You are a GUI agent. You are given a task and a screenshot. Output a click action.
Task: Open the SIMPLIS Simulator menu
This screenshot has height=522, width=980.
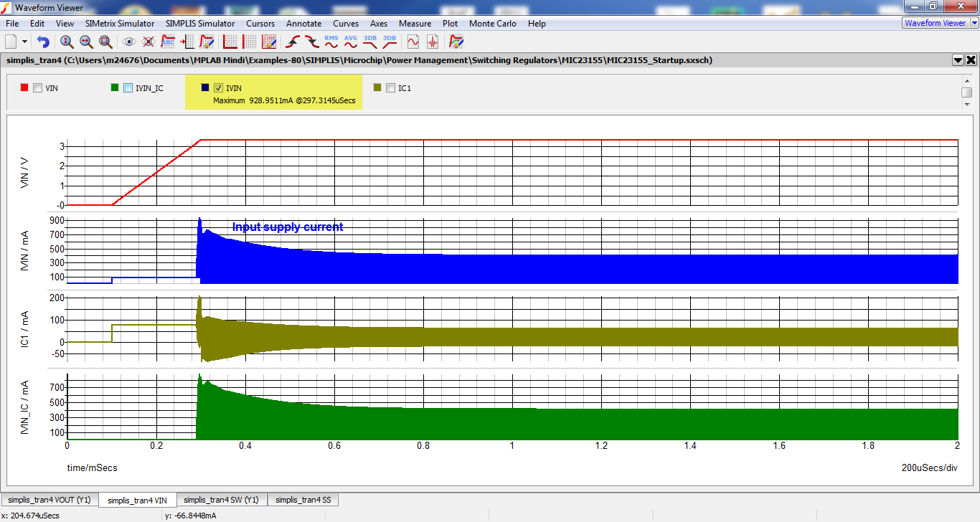coord(200,24)
